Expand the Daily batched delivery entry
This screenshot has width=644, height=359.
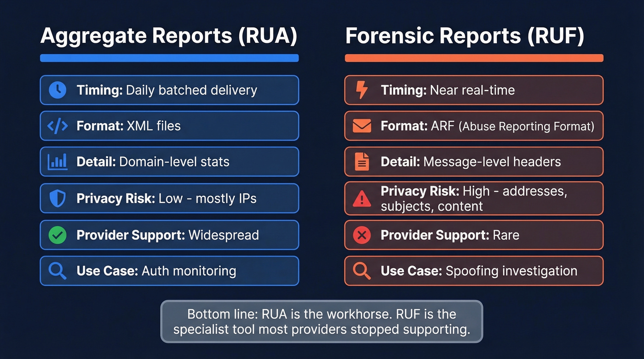click(x=169, y=90)
